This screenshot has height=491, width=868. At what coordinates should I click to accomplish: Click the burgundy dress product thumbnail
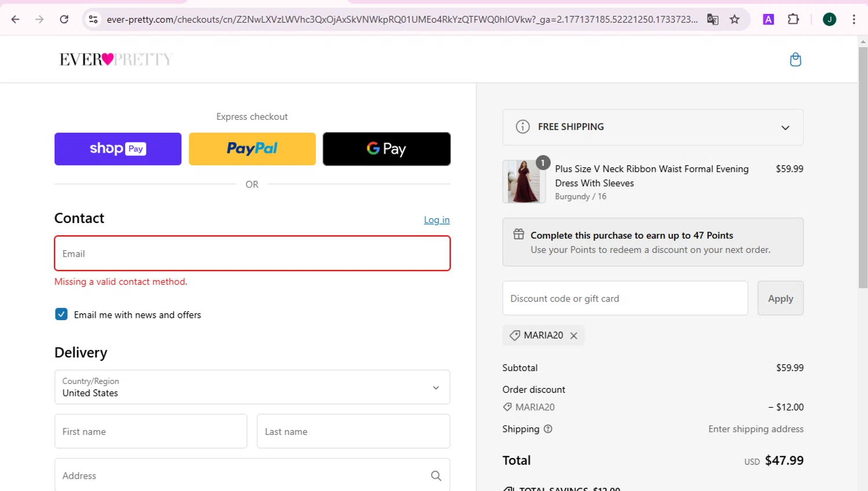click(524, 181)
